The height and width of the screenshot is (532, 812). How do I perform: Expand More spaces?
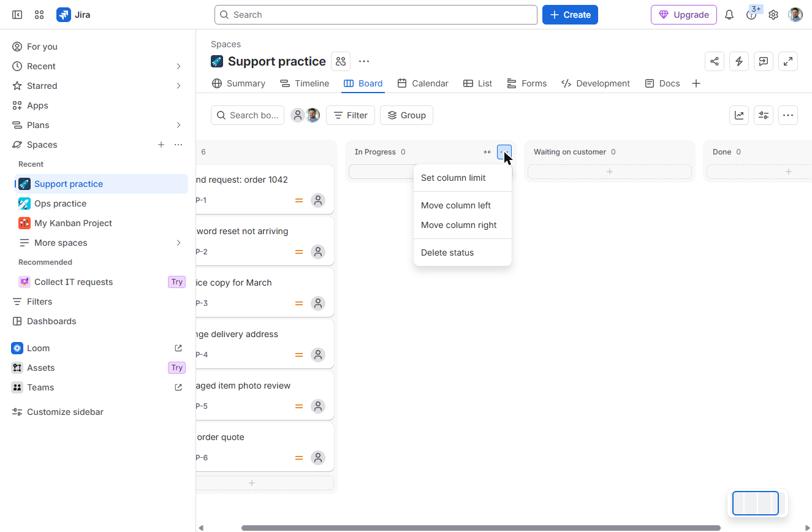(178, 243)
